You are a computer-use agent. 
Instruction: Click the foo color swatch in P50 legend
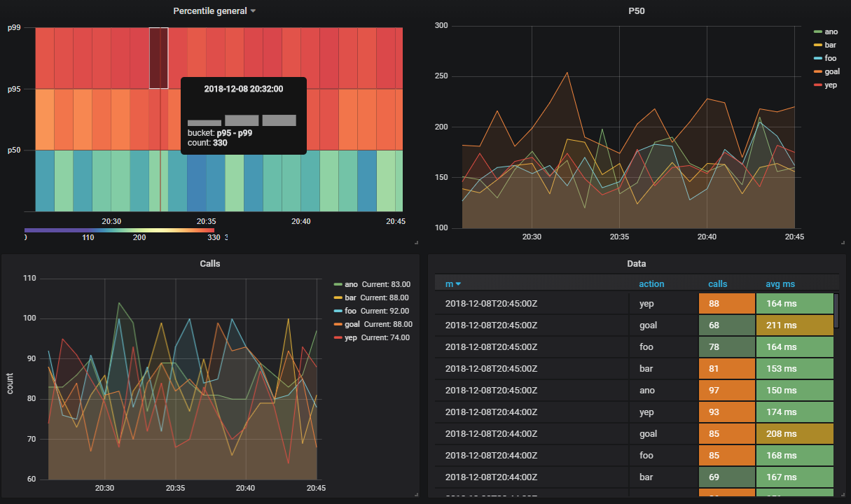point(817,58)
